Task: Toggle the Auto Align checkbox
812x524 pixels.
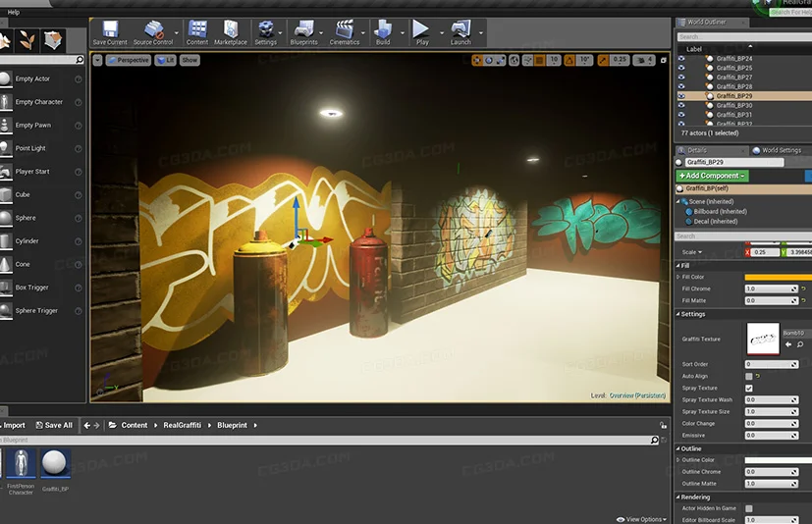Action: click(749, 376)
